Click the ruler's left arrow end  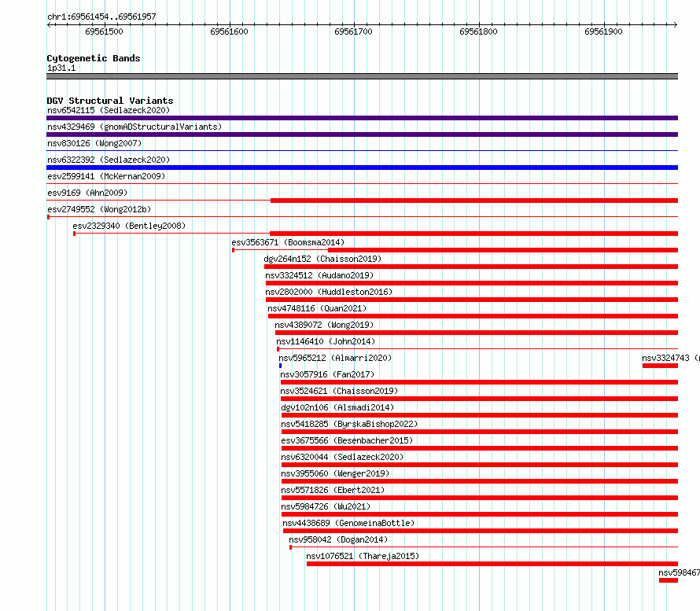tap(49, 25)
